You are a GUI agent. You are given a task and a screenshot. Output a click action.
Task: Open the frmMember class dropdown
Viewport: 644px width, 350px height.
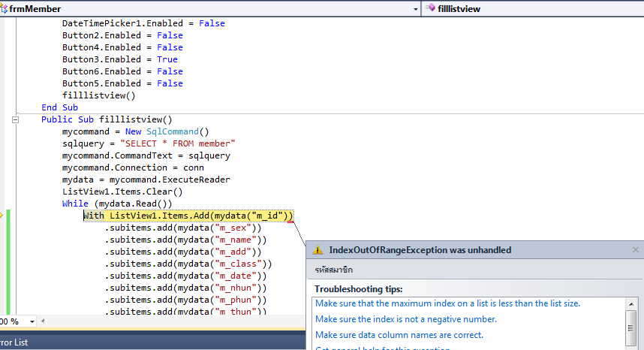click(415, 8)
